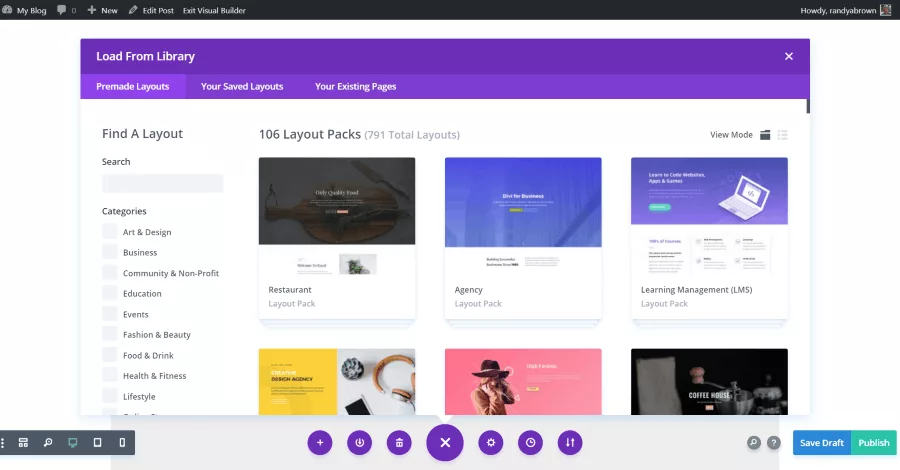The image size is (900, 470).
Task: Switch to Your Existing Pages tab
Action: coord(355,87)
